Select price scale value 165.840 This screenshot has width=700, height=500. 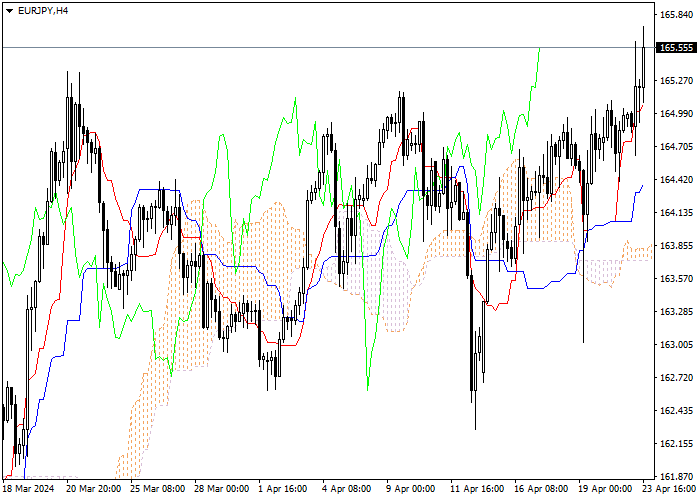[x=676, y=15]
